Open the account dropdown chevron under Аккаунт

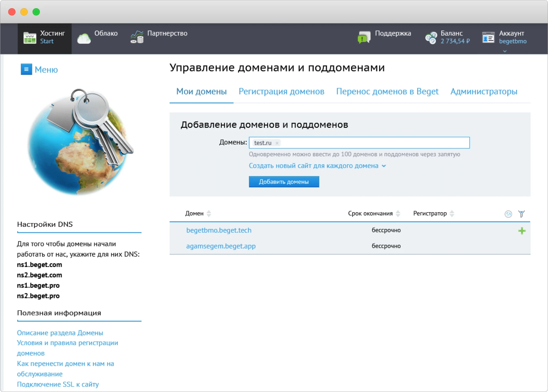pyautogui.click(x=505, y=51)
